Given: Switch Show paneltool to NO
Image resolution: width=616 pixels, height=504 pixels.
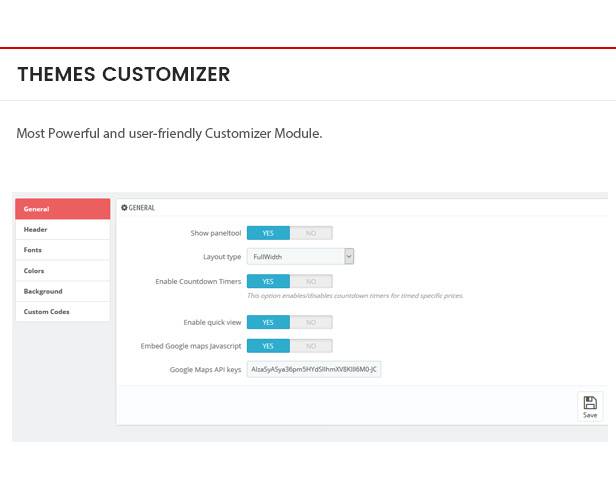Looking at the screenshot, I should tap(311, 233).
